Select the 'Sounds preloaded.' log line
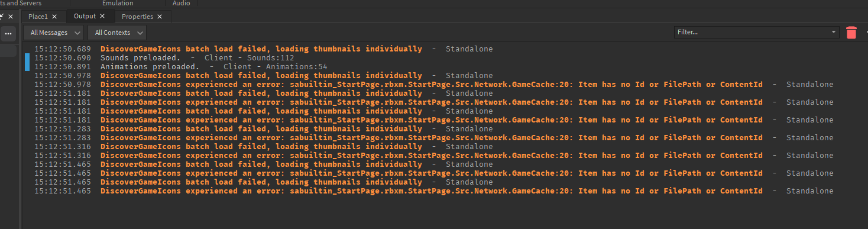This screenshot has height=229, width=868. tap(164, 58)
